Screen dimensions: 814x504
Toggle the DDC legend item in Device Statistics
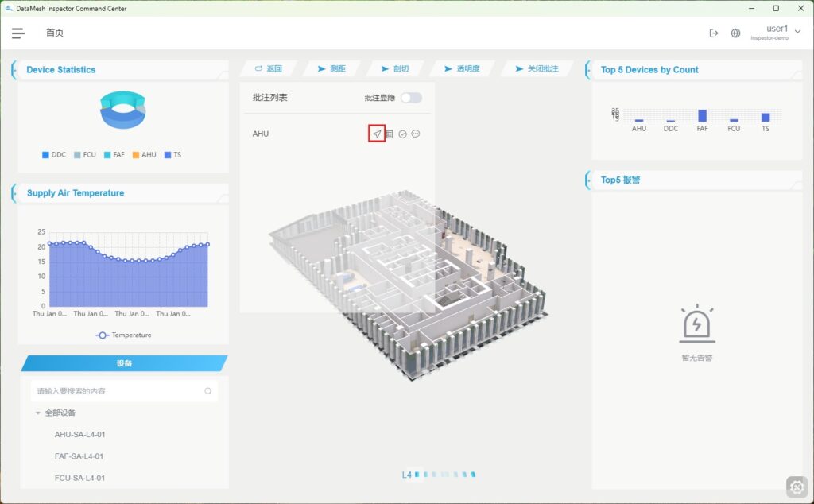pyautogui.click(x=54, y=155)
